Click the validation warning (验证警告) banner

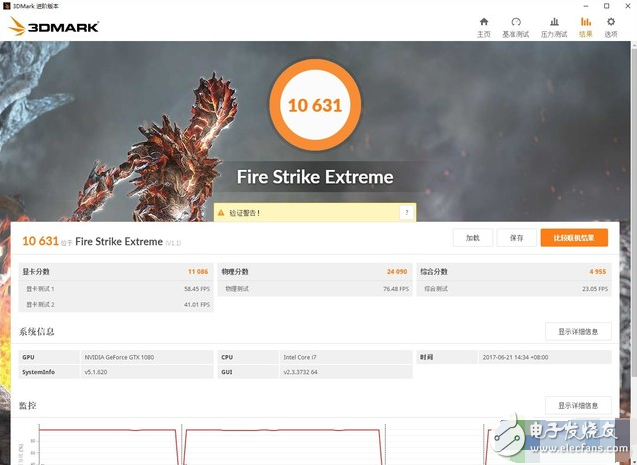pyautogui.click(x=312, y=213)
